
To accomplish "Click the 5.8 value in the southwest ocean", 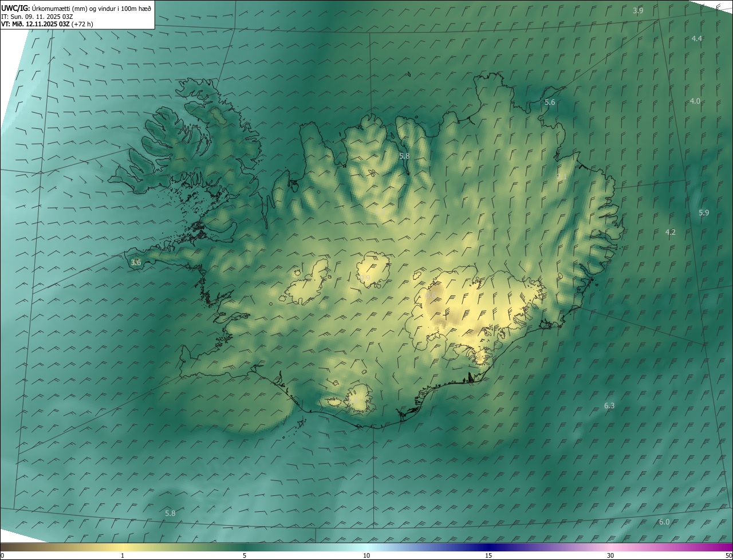I will [x=170, y=513].
